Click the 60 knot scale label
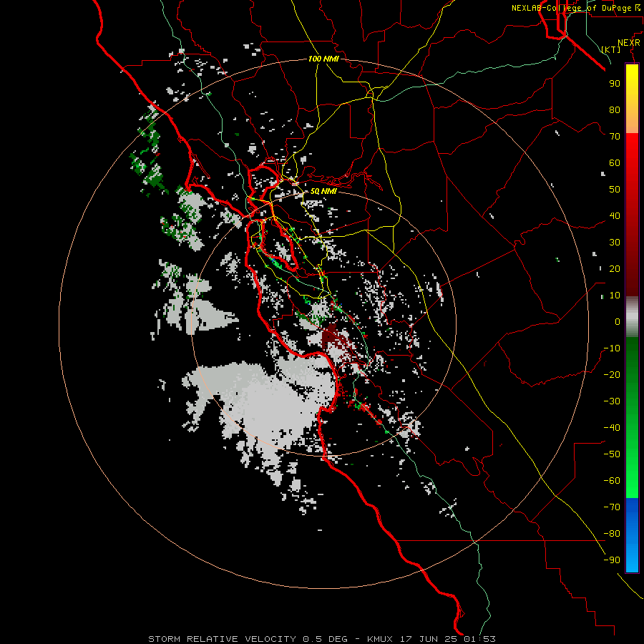 (615, 162)
